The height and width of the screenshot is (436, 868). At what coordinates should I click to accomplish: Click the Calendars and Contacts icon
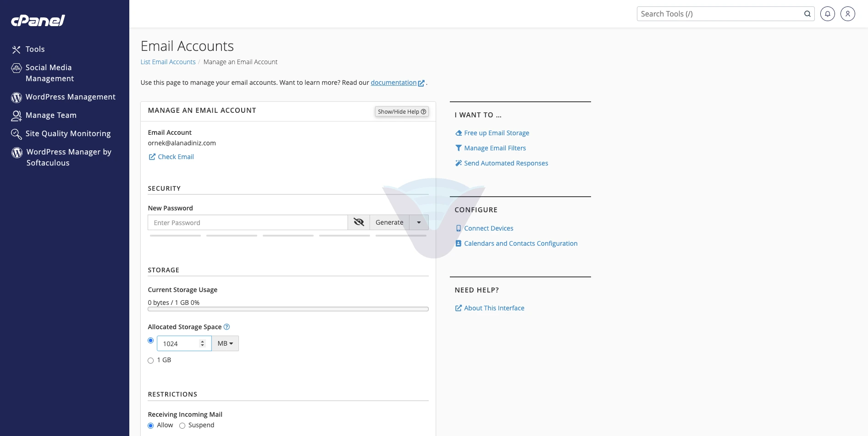coord(459,243)
